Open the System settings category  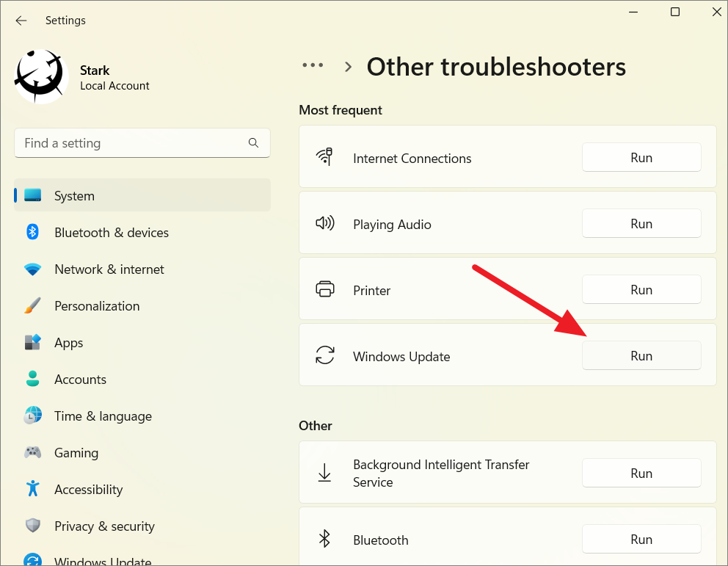142,195
